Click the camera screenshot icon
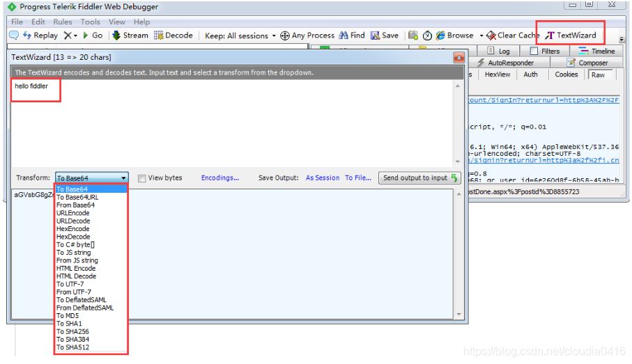Image resolution: width=632 pixels, height=364 pixels. pyautogui.click(x=413, y=35)
